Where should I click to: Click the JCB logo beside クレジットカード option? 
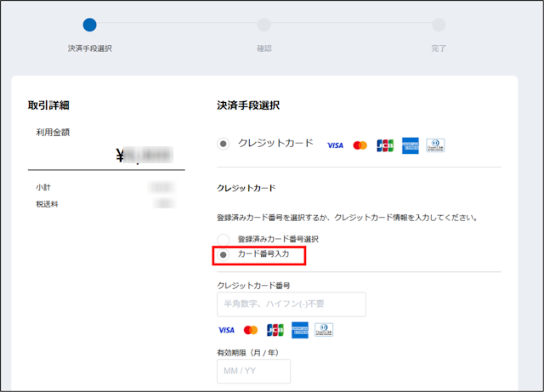coord(385,145)
